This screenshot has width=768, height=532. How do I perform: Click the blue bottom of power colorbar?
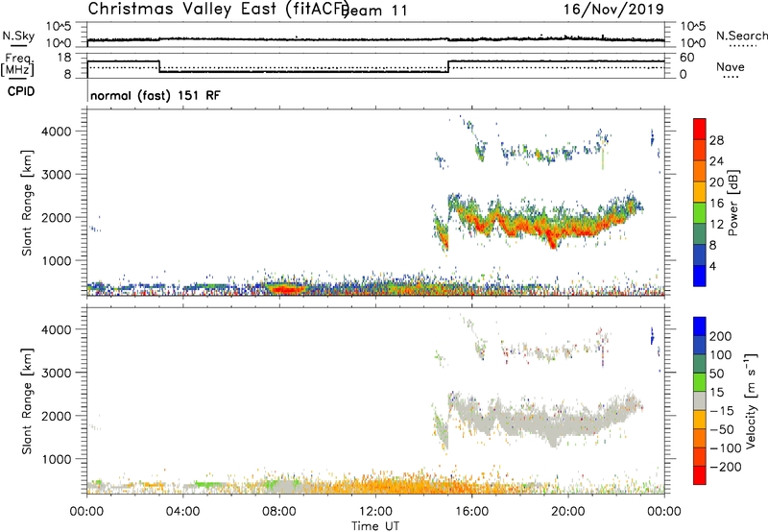(700, 276)
